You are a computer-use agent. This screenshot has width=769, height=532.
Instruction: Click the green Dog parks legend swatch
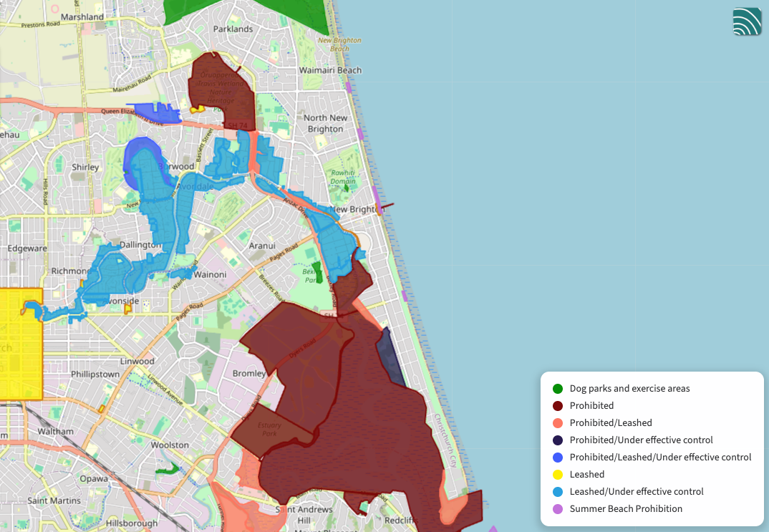click(558, 389)
